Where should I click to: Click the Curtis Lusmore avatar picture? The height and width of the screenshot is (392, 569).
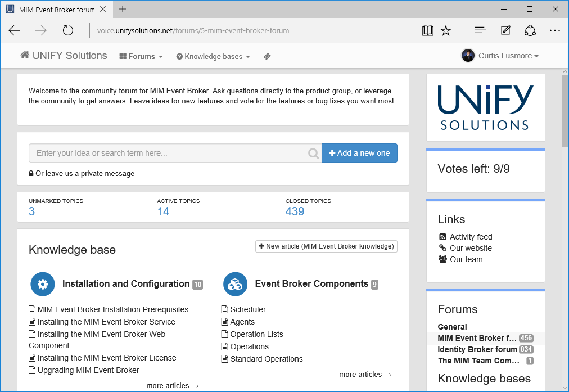[468, 56]
